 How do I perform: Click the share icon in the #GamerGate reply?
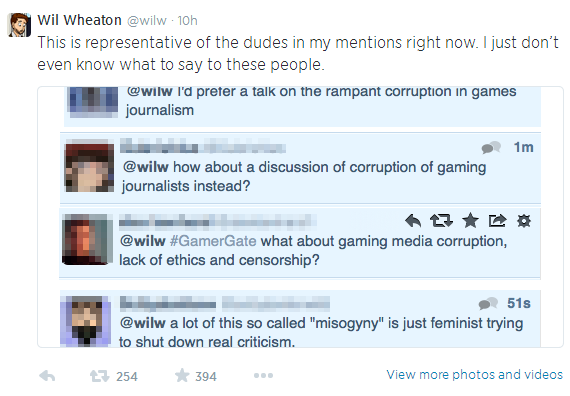[497, 221]
